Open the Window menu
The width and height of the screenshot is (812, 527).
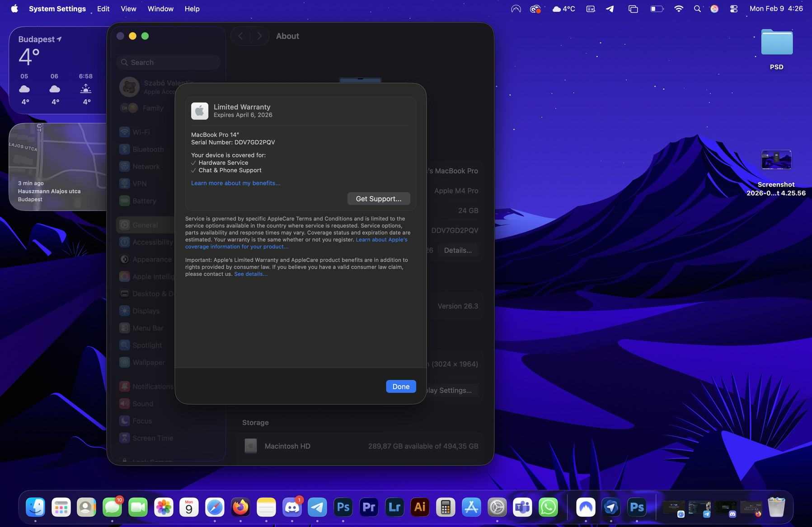(x=160, y=9)
